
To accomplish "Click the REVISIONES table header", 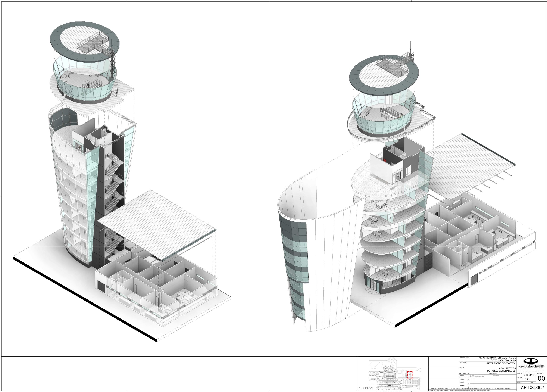I will 493,373.
